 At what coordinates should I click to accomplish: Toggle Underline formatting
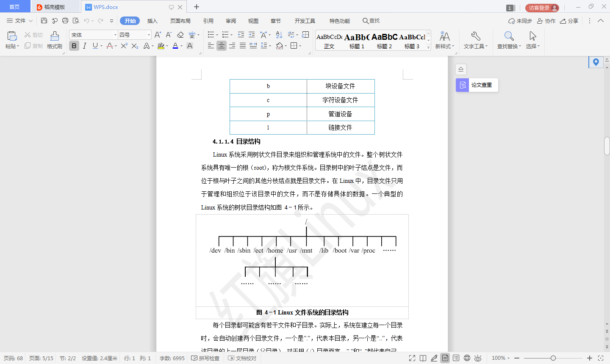pos(95,46)
